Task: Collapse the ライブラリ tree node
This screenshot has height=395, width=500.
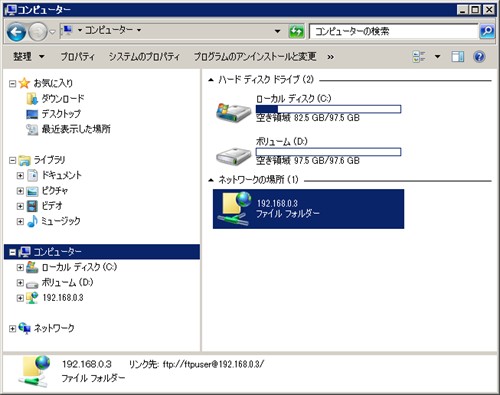Action: tap(12, 160)
